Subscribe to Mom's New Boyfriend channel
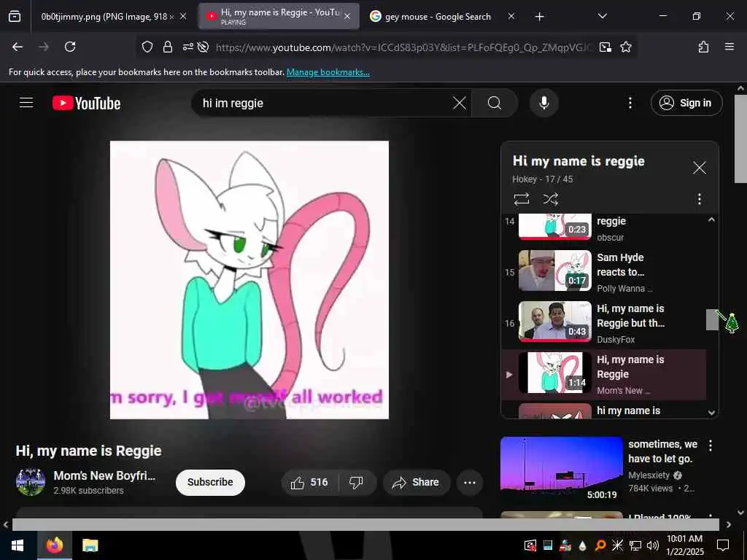Screen dimensions: 747x560 coord(210,483)
